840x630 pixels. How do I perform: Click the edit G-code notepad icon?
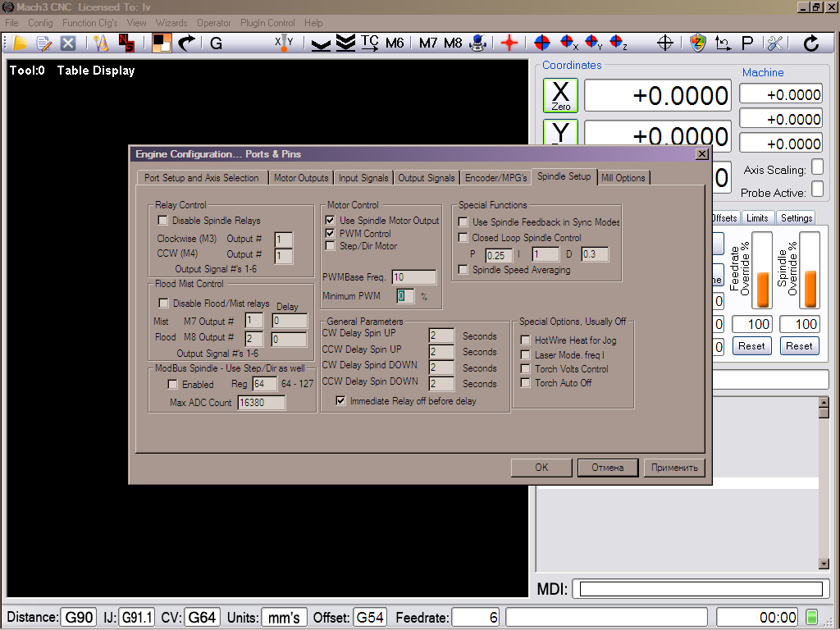44,43
